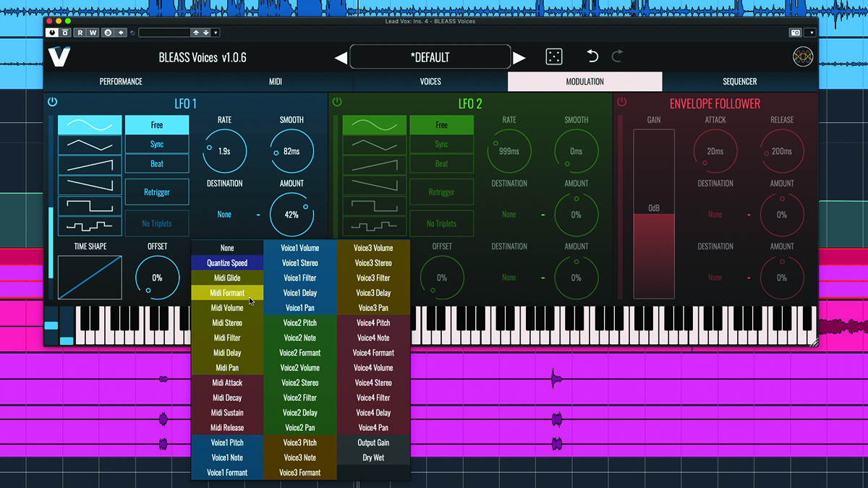The width and height of the screenshot is (868, 488).
Task: Open the *DEFAULT preset name selector
Action: click(x=430, y=57)
